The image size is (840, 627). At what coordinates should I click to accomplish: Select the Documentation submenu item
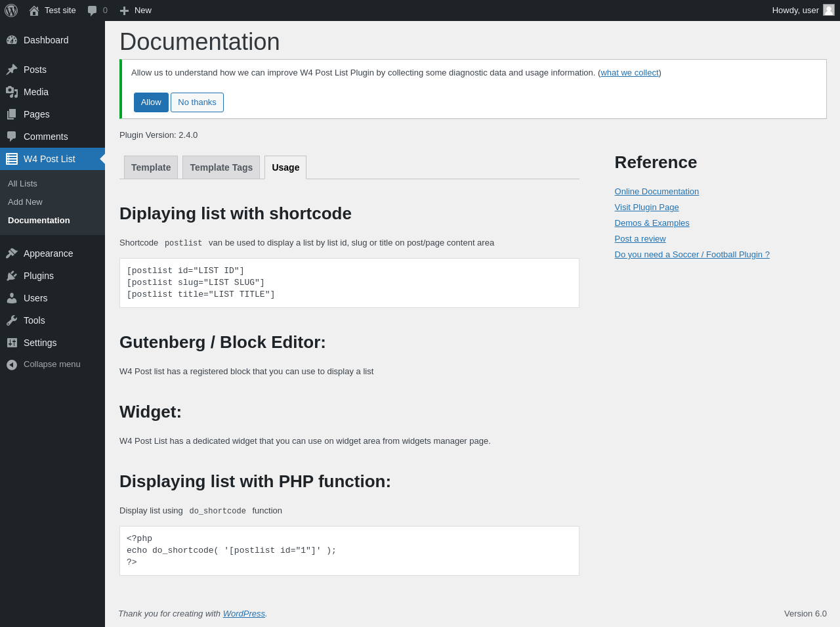click(52, 221)
